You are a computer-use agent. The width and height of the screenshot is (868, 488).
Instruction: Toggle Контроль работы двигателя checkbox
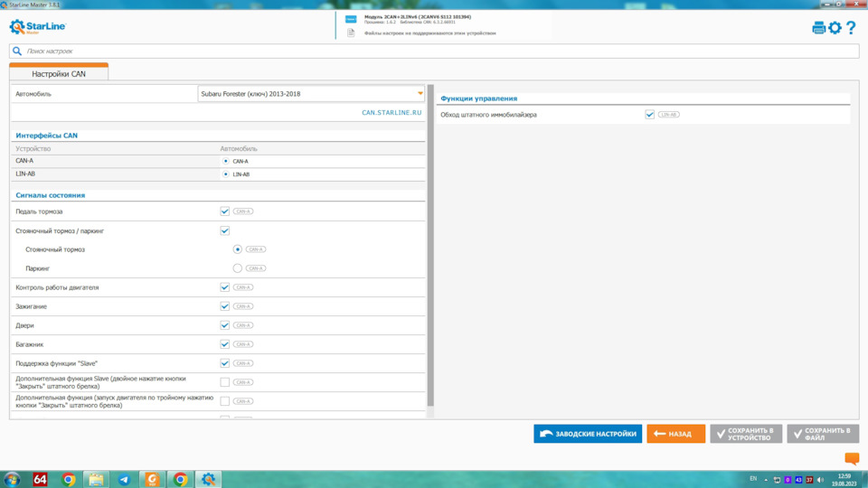point(225,287)
